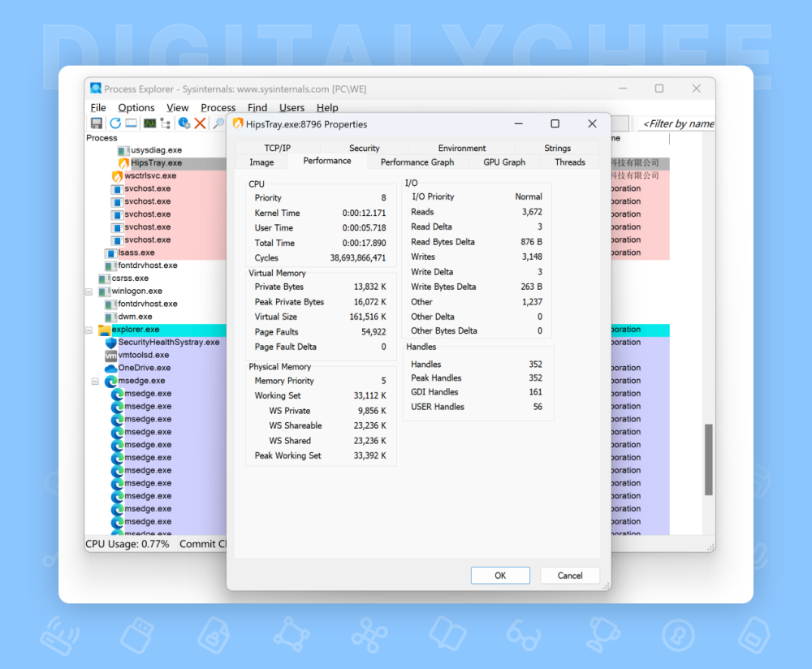Select the explorer.exe row
The height and width of the screenshot is (669, 812).
[136, 330]
